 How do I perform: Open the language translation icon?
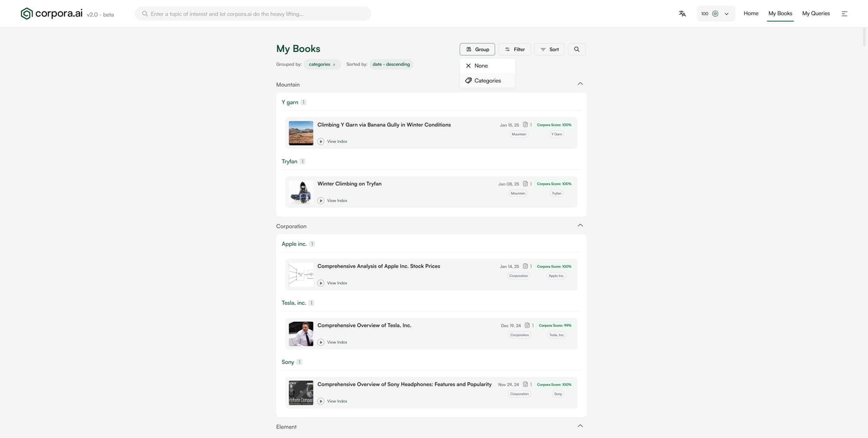(x=682, y=14)
